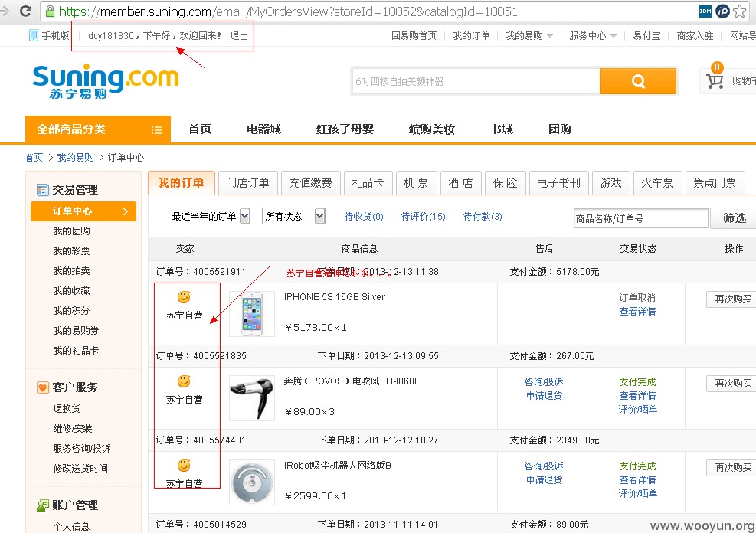756x533 pixels.
Task: Reload the page with browser refresh icon
Action: pyautogui.click(x=25, y=11)
